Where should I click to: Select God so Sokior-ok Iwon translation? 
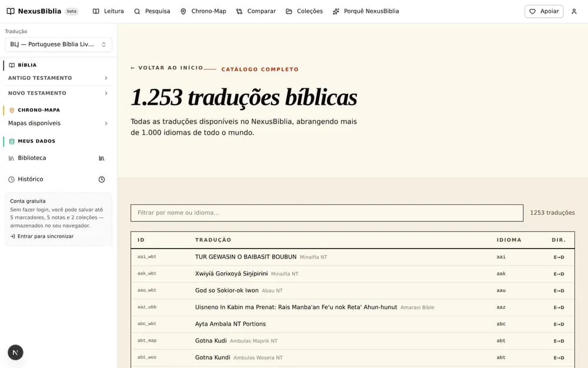click(x=226, y=291)
